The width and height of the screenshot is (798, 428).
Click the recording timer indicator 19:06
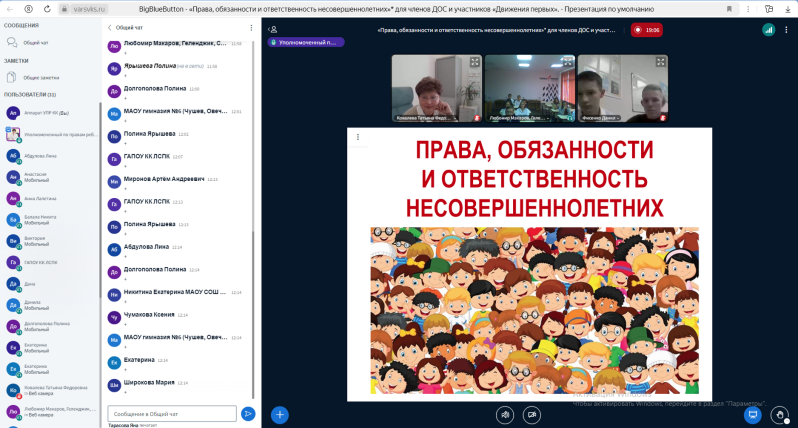pos(646,30)
